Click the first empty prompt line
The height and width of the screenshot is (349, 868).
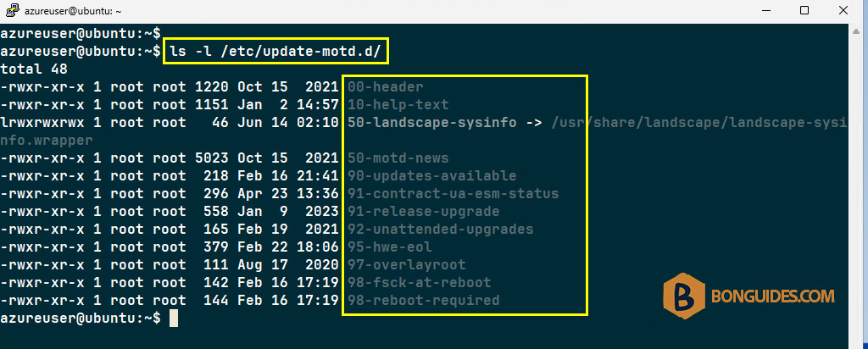81,33
